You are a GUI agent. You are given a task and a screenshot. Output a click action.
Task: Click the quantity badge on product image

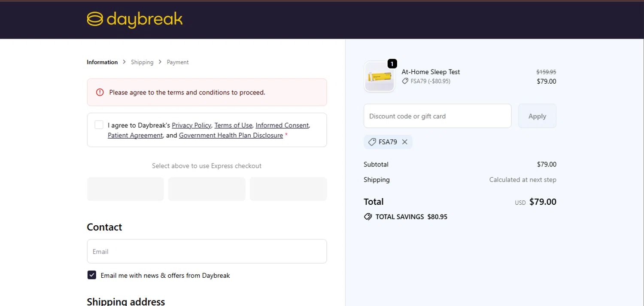point(392,64)
